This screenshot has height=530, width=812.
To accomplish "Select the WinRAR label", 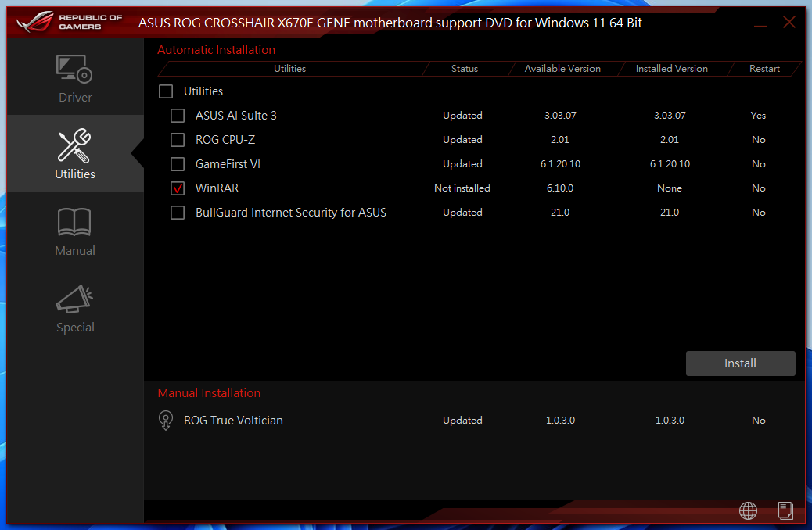I will 217,188.
